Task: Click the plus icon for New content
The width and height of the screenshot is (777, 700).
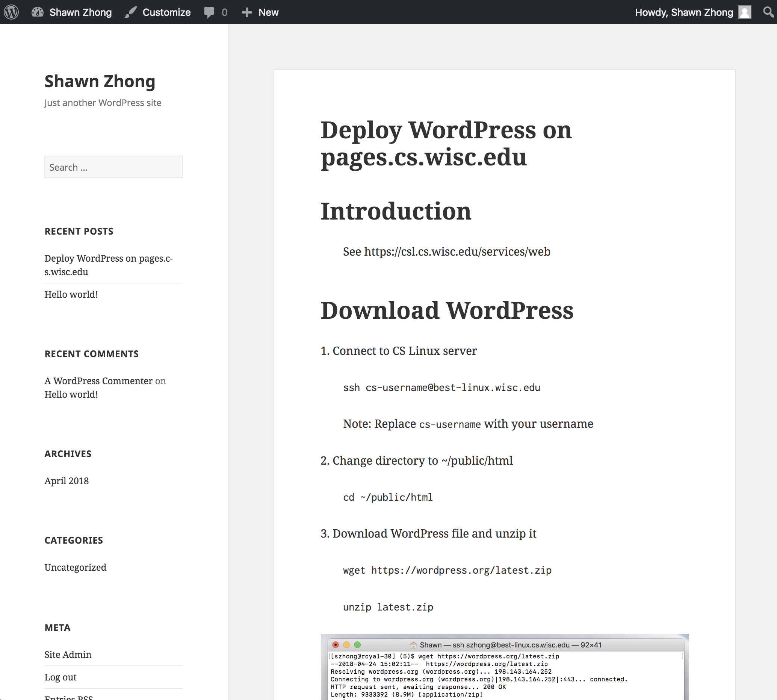Action: 246,12
